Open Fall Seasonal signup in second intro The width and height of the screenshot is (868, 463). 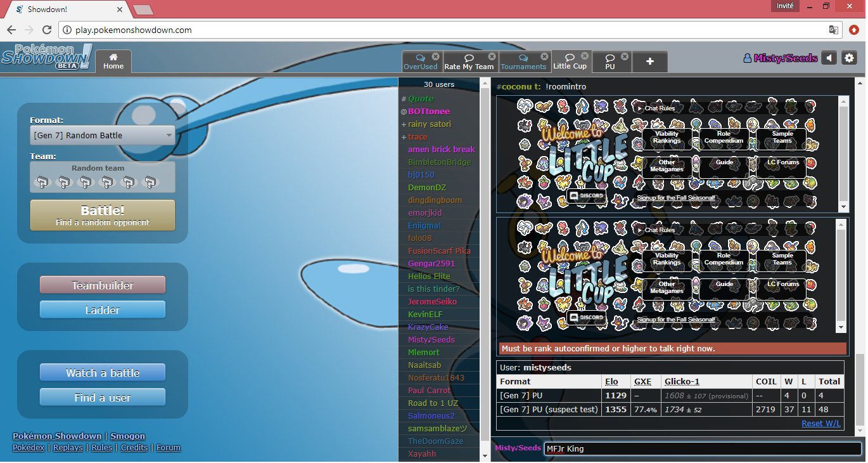(676, 320)
